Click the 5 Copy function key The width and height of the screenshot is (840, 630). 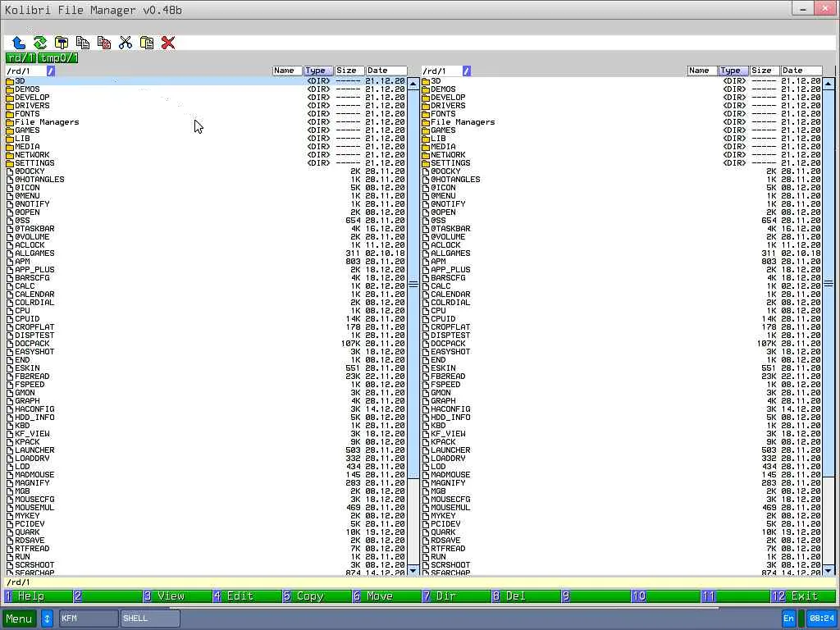pos(317,596)
